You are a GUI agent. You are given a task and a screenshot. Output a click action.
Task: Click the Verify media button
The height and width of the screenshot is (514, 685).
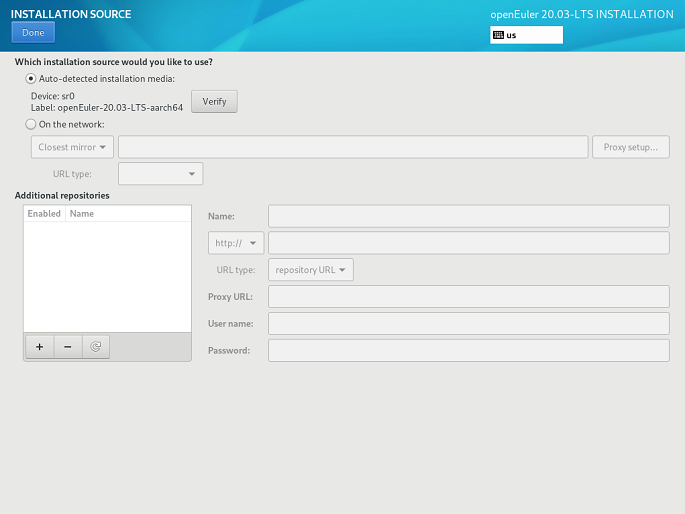click(214, 101)
